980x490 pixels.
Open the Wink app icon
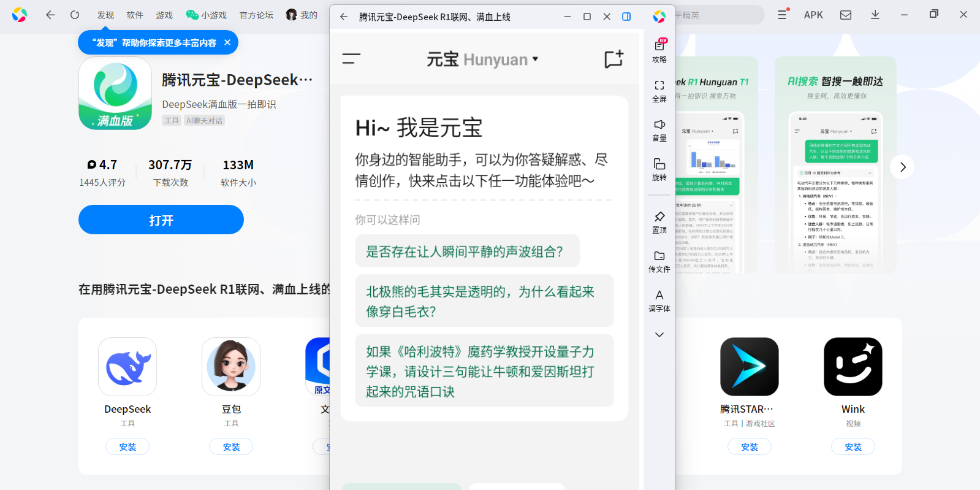853,367
